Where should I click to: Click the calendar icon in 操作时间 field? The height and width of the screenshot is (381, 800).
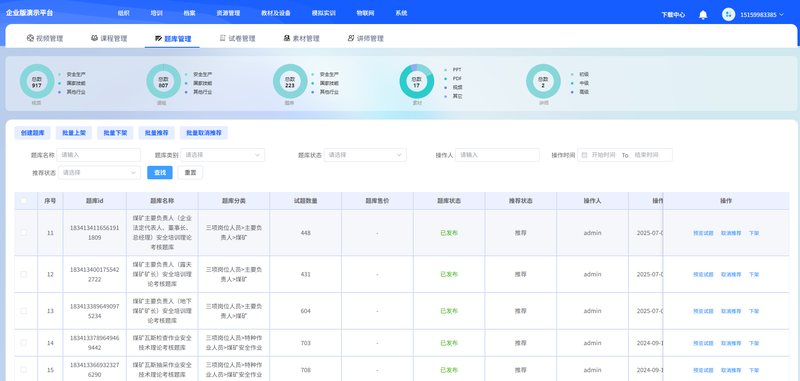point(585,155)
